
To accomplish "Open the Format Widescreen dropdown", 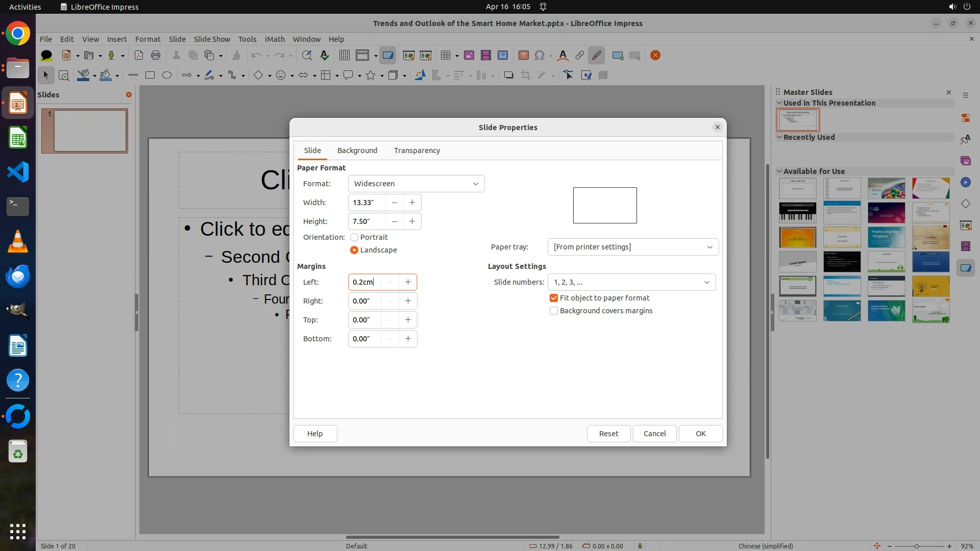I will click(416, 184).
